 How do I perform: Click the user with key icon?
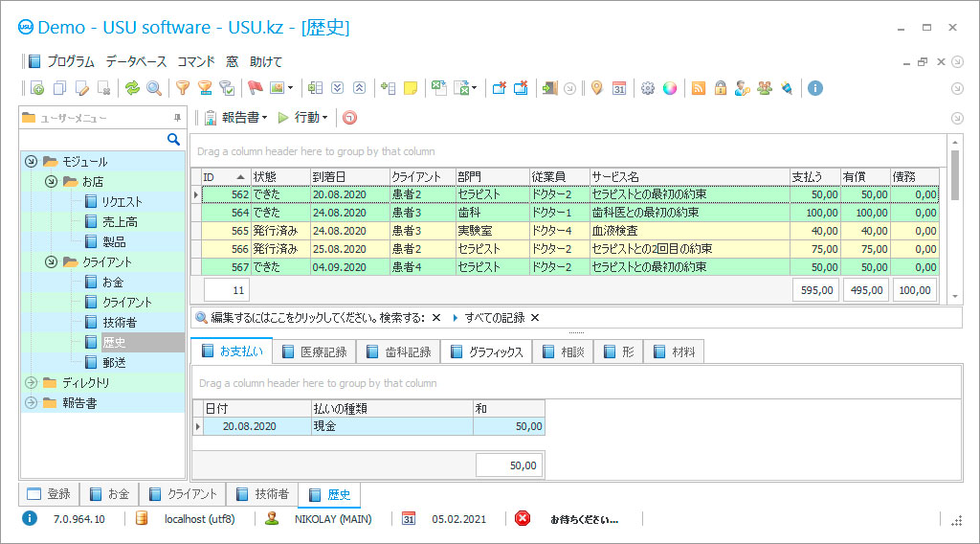743,88
